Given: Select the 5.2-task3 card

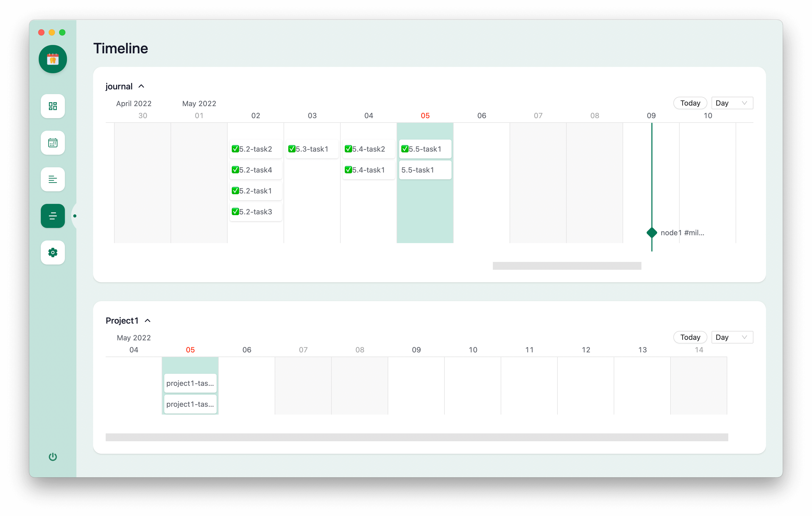Looking at the screenshot, I should point(256,212).
